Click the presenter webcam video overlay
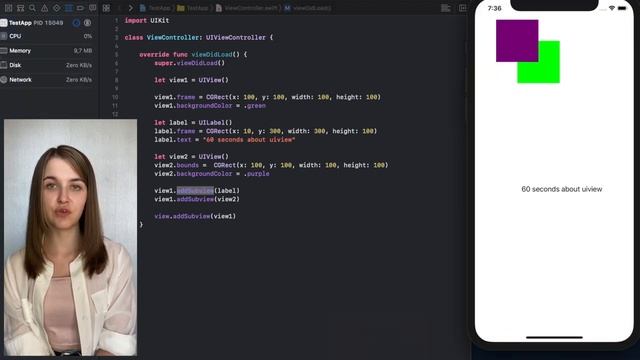This screenshot has width=640, height=360. [71, 237]
